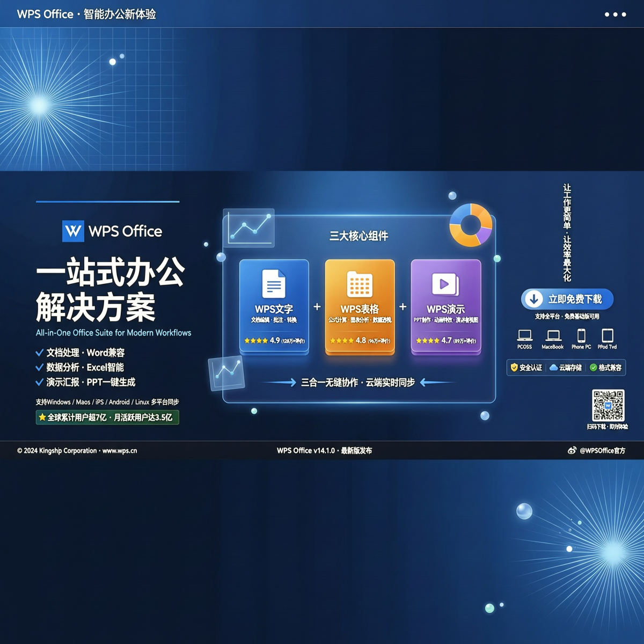Click the 云端存储 label
The height and width of the screenshot is (644, 644).
570,368
